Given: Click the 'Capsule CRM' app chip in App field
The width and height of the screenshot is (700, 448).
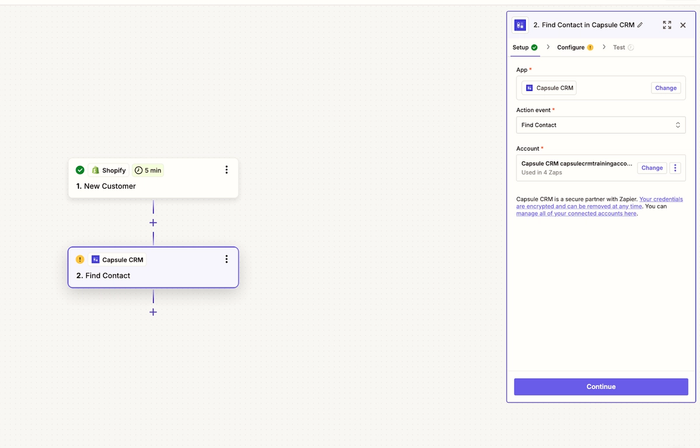Looking at the screenshot, I should pyautogui.click(x=549, y=88).
